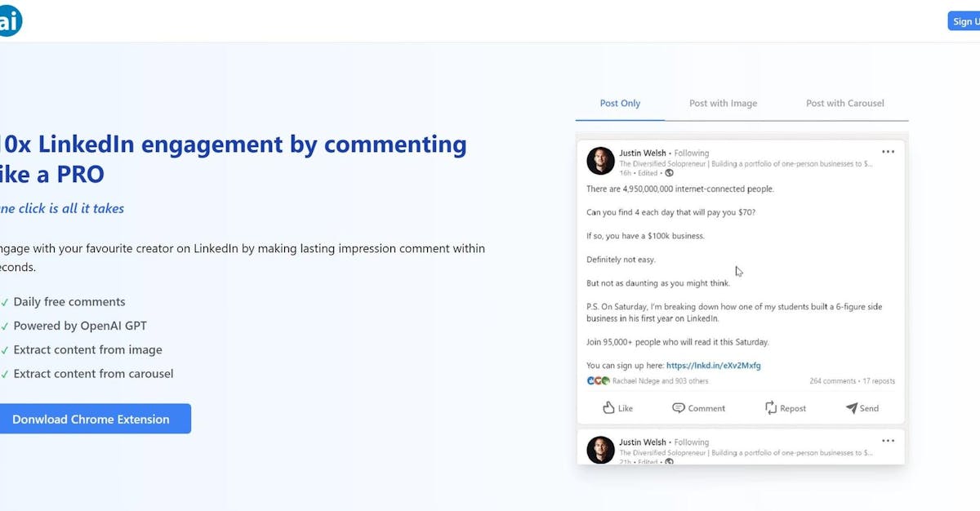This screenshot has height=511, width=980.
Task: Click the 'Extract content from image' text
Action: click(88, 349)
